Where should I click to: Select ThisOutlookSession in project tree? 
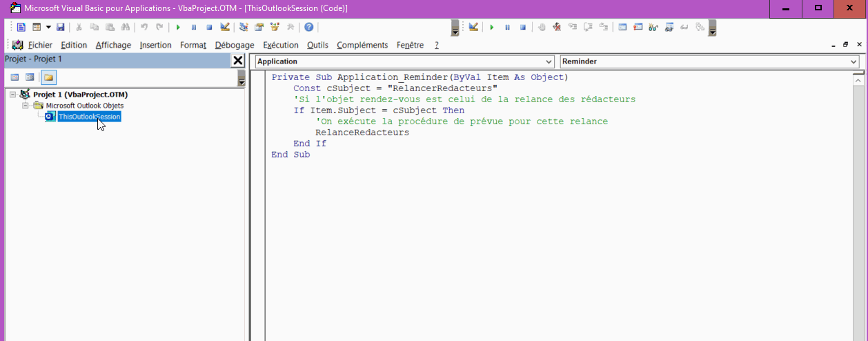click(x=89, y=117)
